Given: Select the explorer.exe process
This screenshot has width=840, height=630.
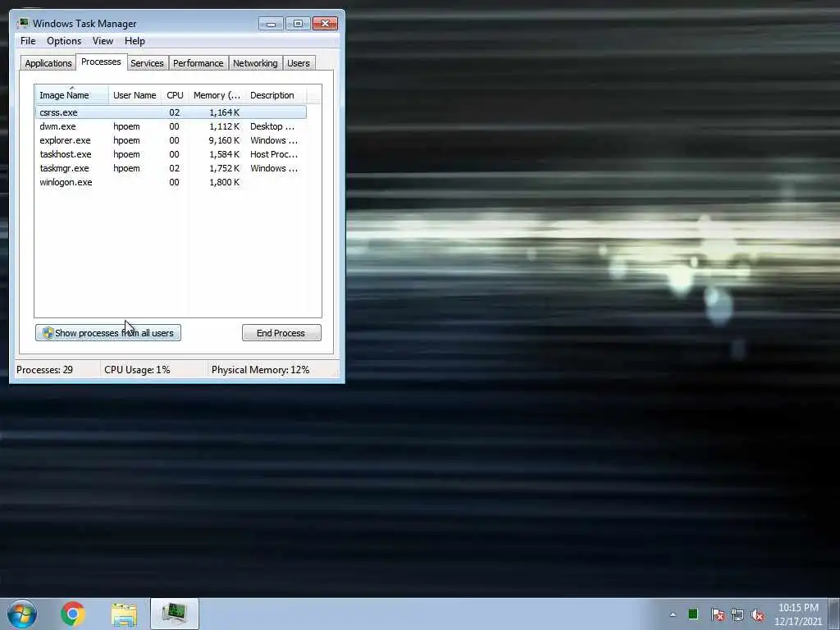Looking at the screenshot, I should (x=171, y=140).
